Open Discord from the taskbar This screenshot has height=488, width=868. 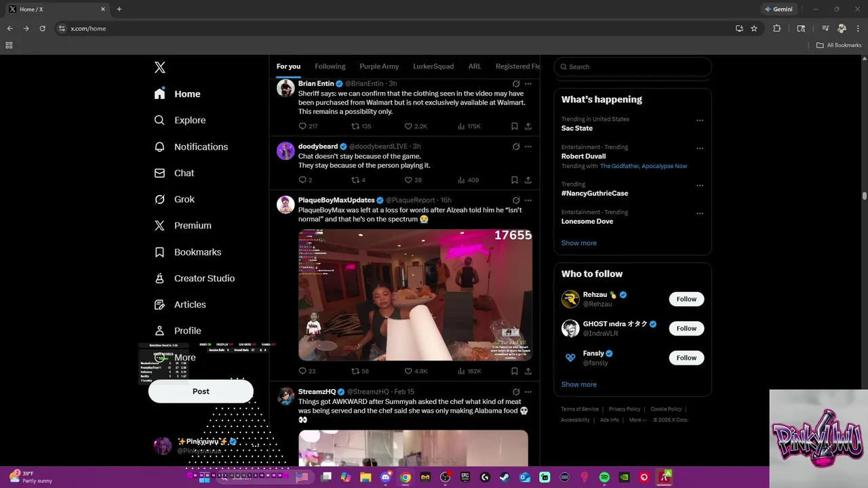pos(386,477)
